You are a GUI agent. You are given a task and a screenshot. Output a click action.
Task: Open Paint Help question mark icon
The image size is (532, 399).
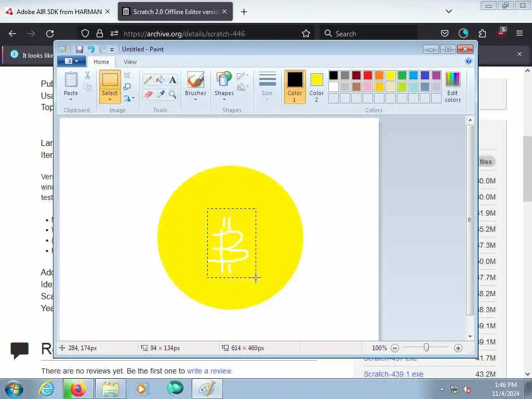[469, 61]
